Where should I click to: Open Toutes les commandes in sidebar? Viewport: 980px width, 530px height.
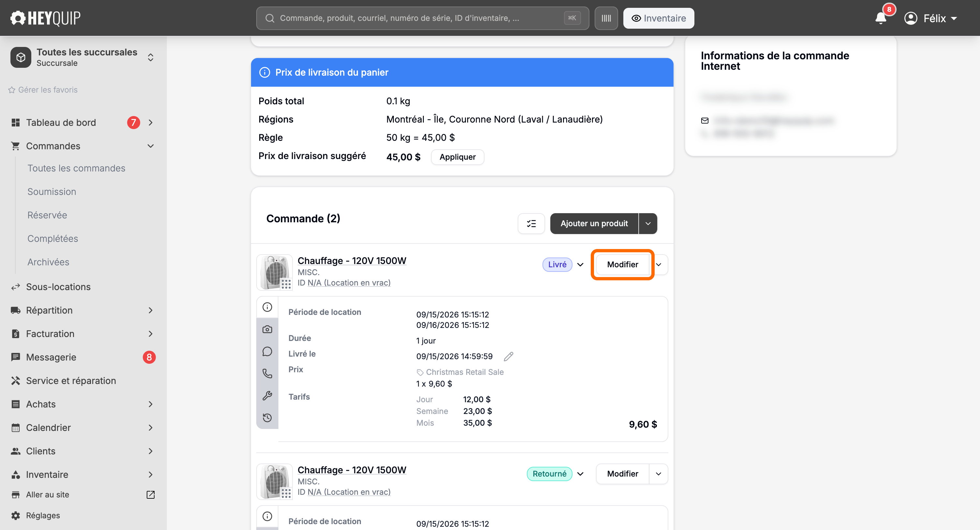76,168
